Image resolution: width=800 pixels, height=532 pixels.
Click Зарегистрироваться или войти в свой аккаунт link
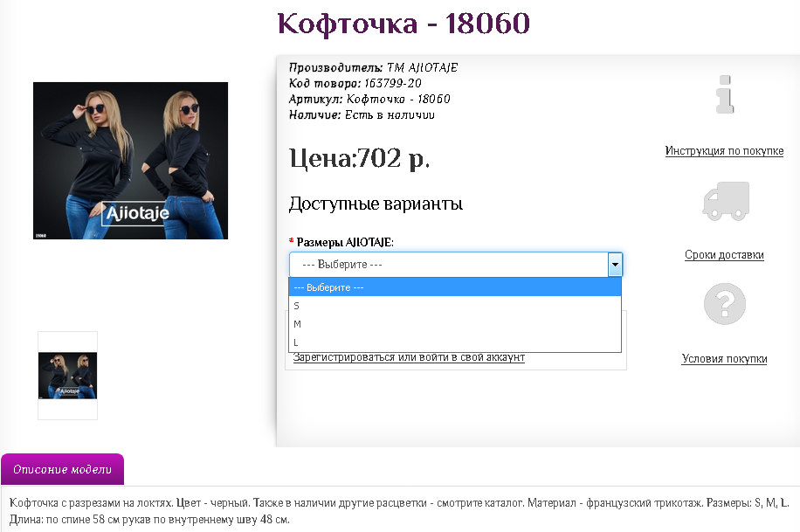(x=409, y=357)
